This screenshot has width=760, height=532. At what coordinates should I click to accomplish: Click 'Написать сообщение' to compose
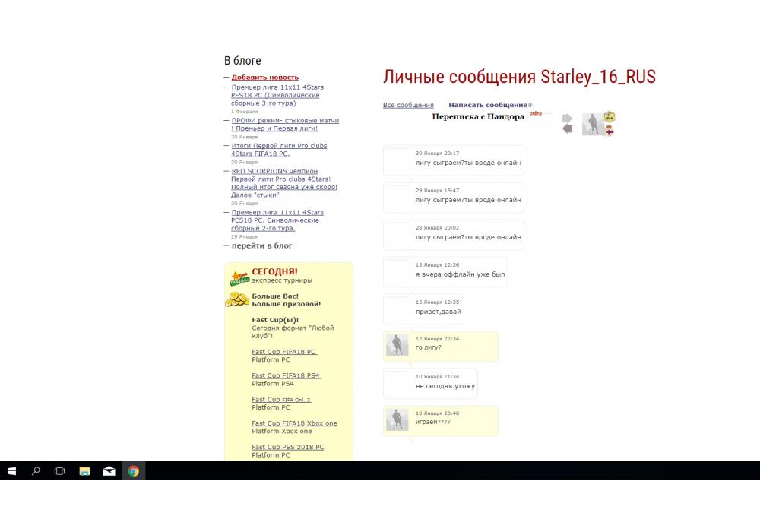pyautogui.click(x=488, y=105)
